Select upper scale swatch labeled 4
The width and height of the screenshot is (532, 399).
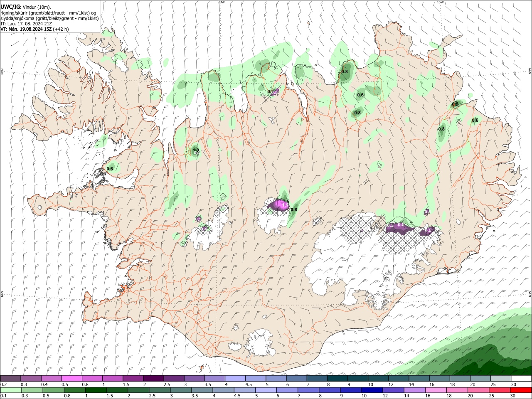235,379
